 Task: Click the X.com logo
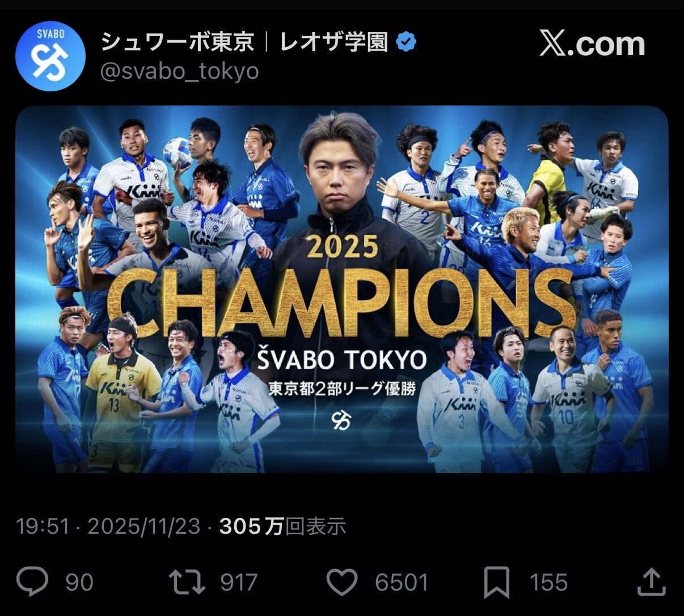tap(592, 44)
